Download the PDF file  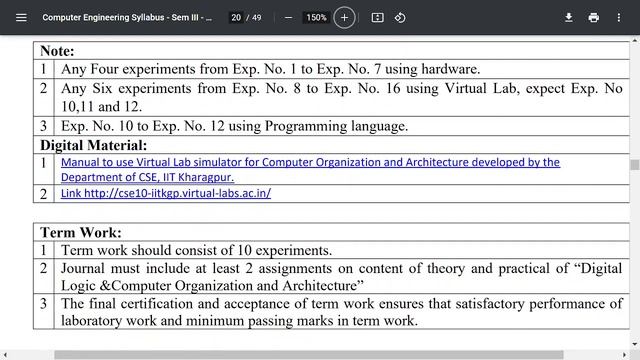[569, 18]
